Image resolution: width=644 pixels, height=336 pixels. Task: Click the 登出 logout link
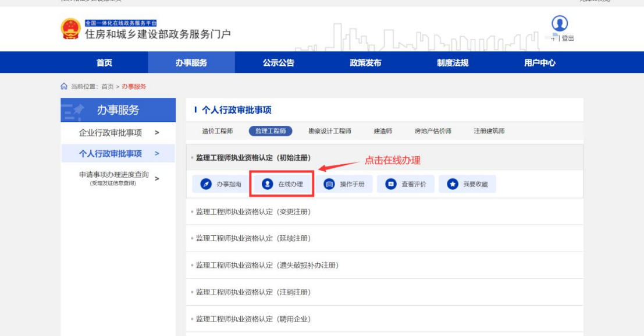coord(568,38)
